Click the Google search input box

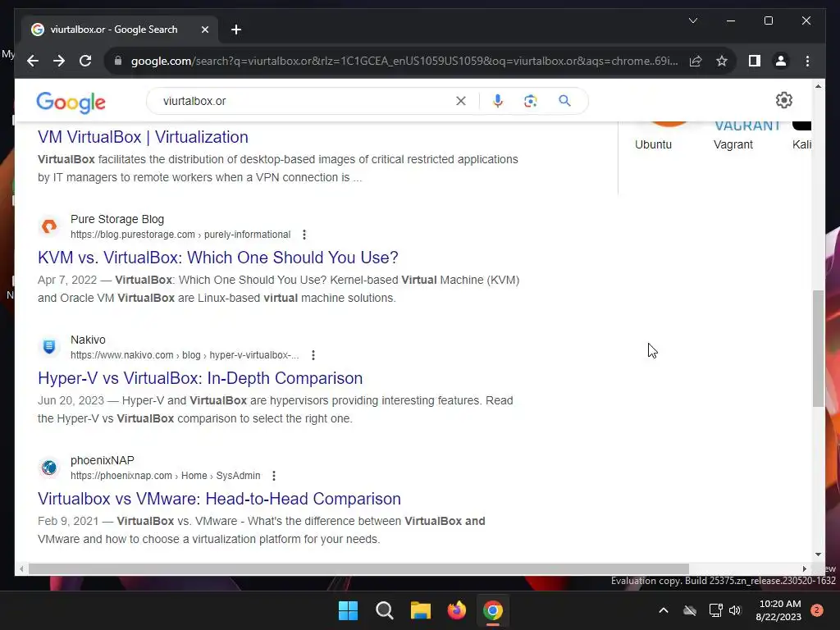[305, 101]
